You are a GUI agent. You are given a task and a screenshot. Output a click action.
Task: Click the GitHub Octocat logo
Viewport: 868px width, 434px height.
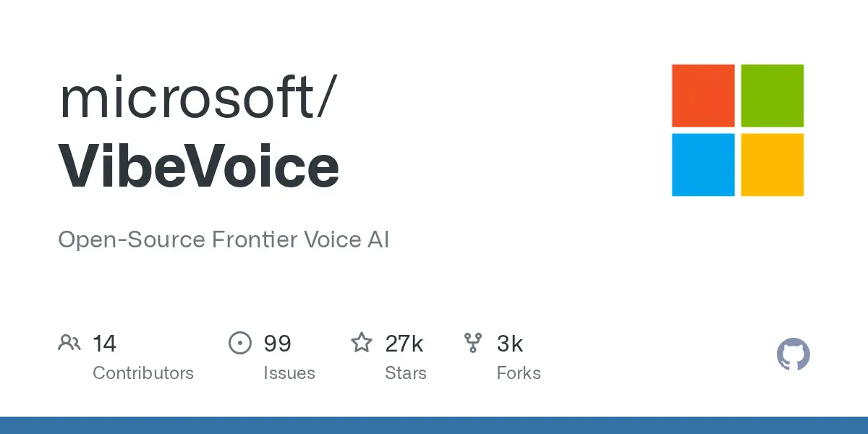coord(793,355)
